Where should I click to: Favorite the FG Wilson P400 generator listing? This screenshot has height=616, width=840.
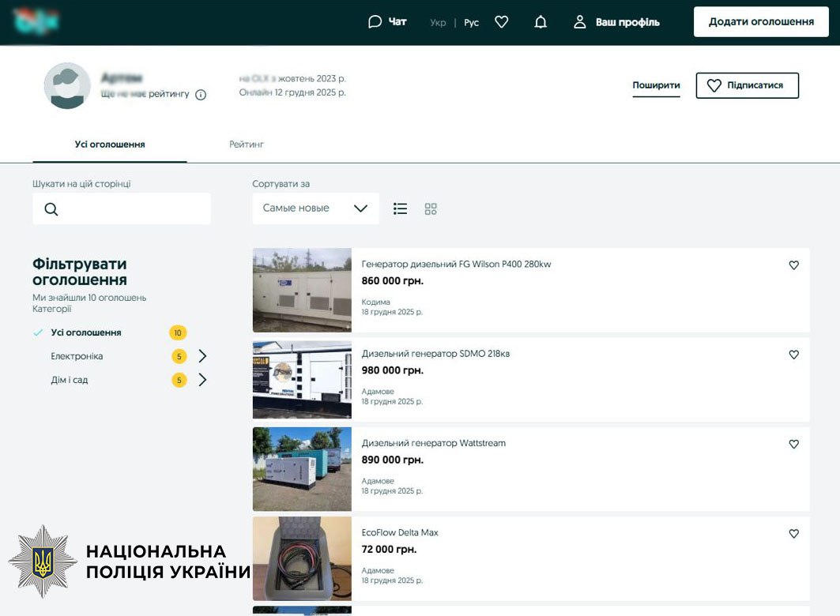point(793,265)
